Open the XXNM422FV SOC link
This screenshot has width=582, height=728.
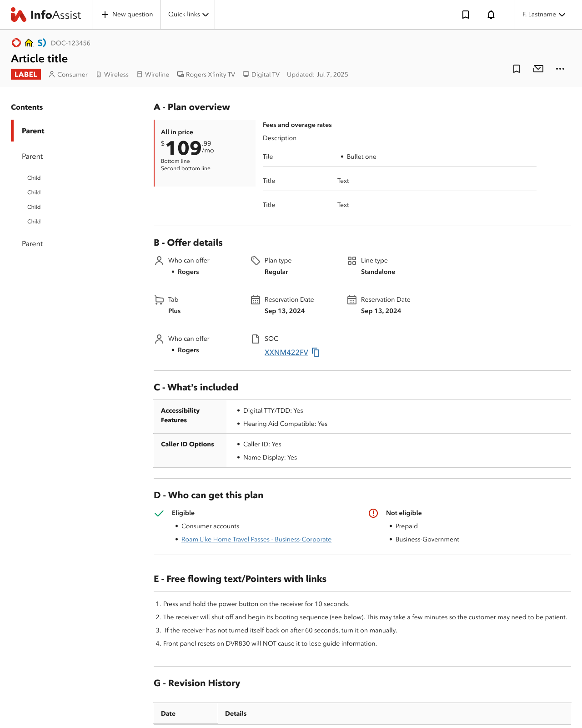(x=286, y=352)
